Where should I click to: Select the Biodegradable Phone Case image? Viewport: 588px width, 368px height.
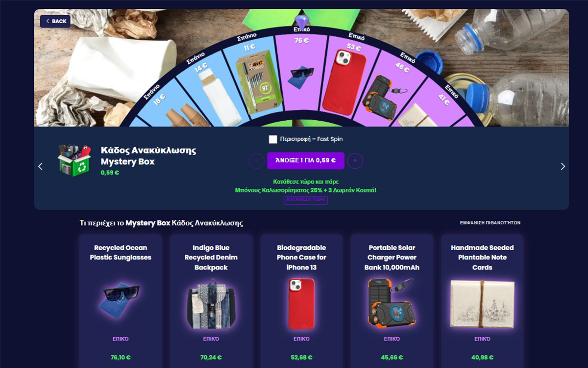[302, 303]
